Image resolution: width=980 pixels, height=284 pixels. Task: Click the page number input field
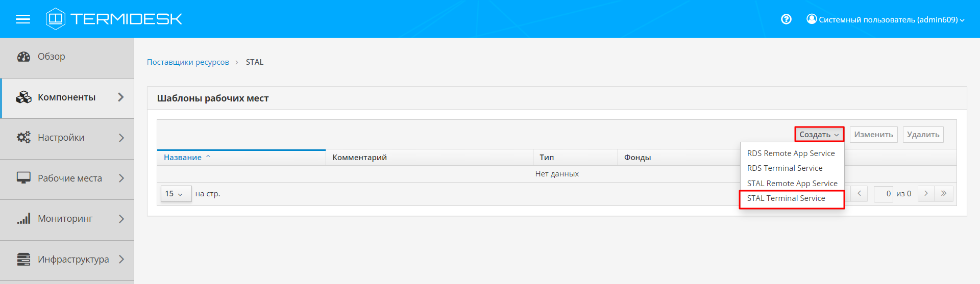pos(883,194)
